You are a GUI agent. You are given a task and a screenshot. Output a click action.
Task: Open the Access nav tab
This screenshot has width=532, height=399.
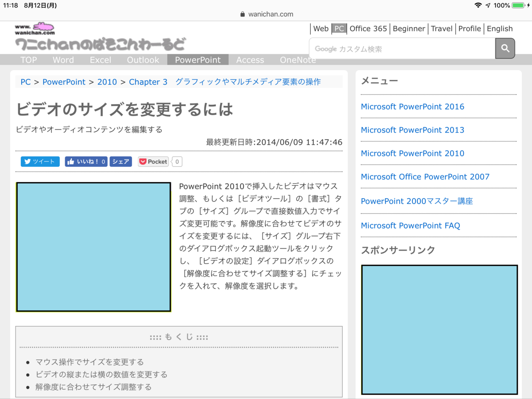pyautogui.click(x=250, y=60)
